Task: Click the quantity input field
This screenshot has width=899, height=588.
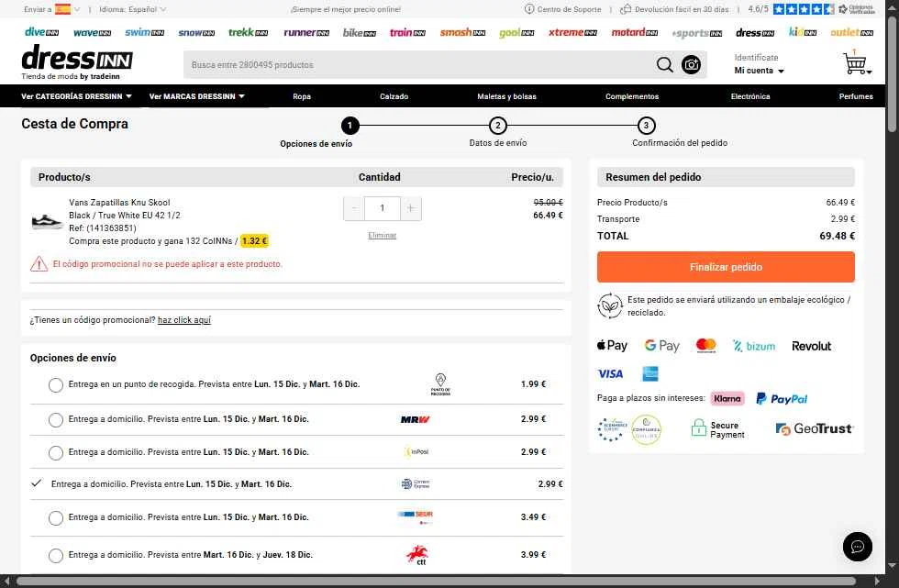Action: (x=383, y=208)
